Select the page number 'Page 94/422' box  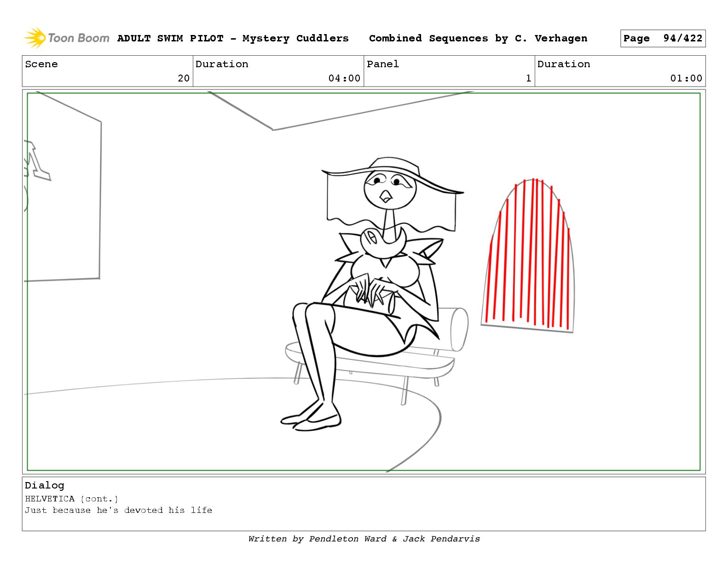663,39
